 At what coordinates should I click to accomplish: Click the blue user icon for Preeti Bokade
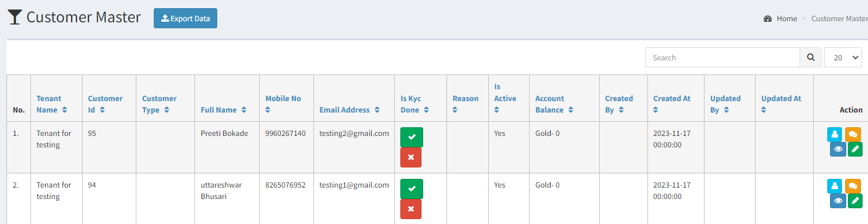pyautogui.click(x=835, y=134)
